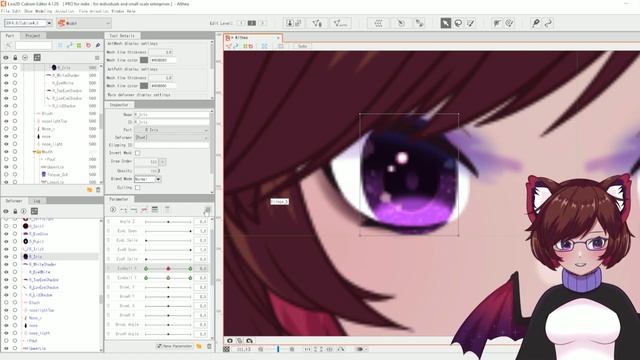Click the ArtPath mesh line color swatch
This screenshot has height=360, width=640.
click(144, 86)
